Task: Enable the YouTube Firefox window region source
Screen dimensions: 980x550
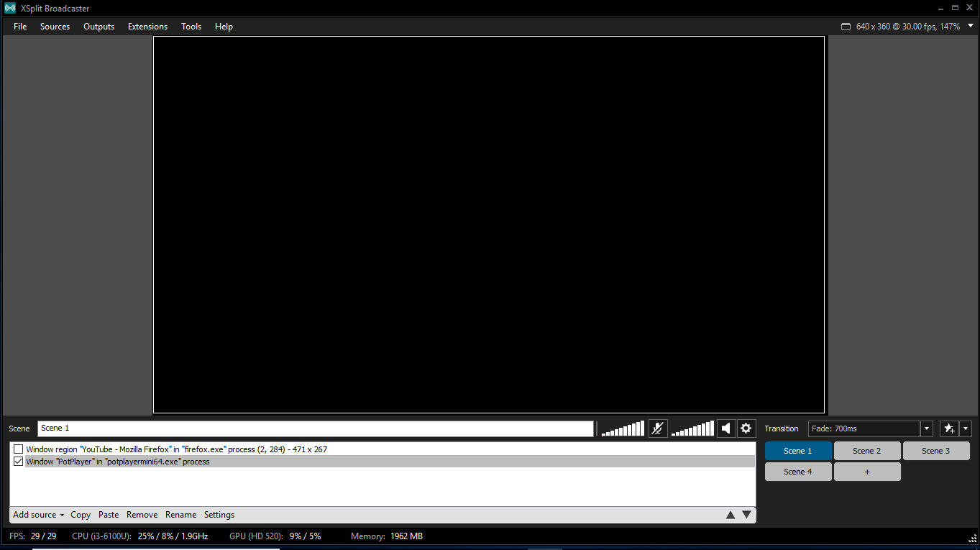Action: tap(19, 449)
